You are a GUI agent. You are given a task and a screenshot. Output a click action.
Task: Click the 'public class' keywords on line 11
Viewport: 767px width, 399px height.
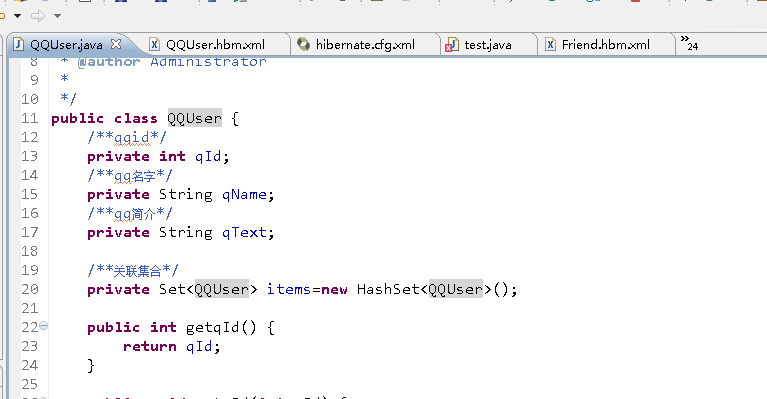[x=104, y=118]
